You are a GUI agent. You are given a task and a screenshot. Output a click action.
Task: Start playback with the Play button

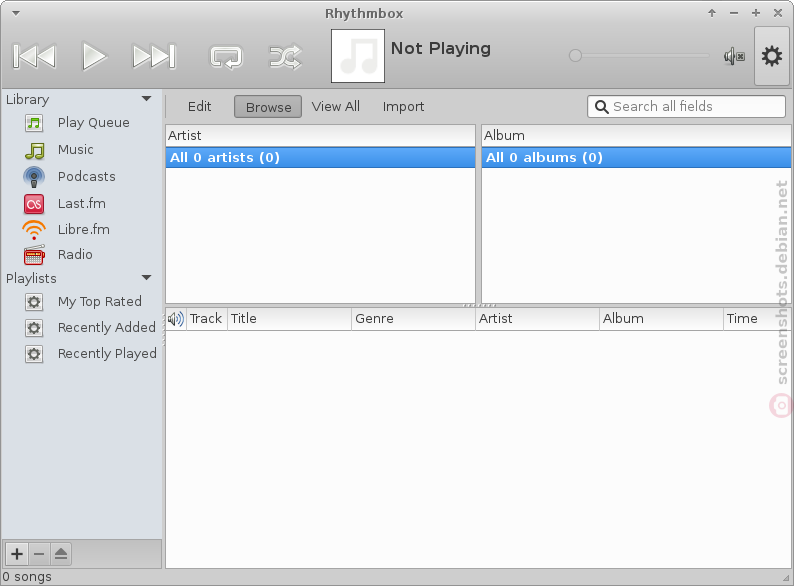(94, 56)
